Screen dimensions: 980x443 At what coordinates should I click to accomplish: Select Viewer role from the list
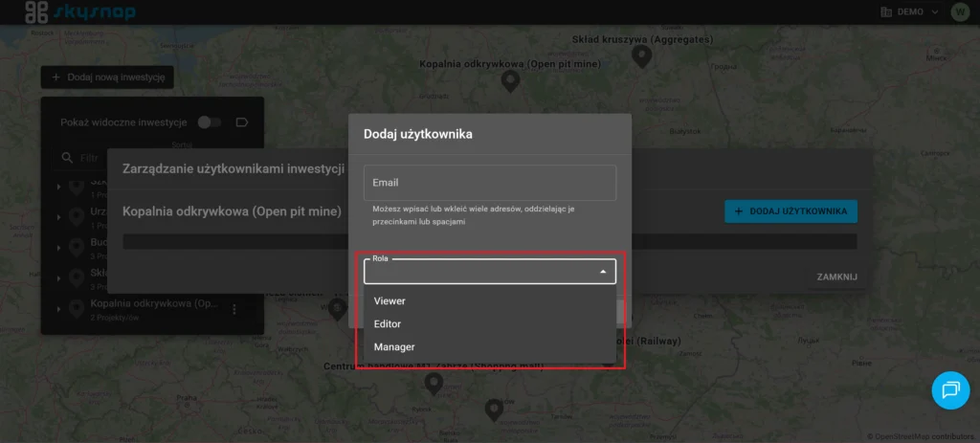[390, 300]
